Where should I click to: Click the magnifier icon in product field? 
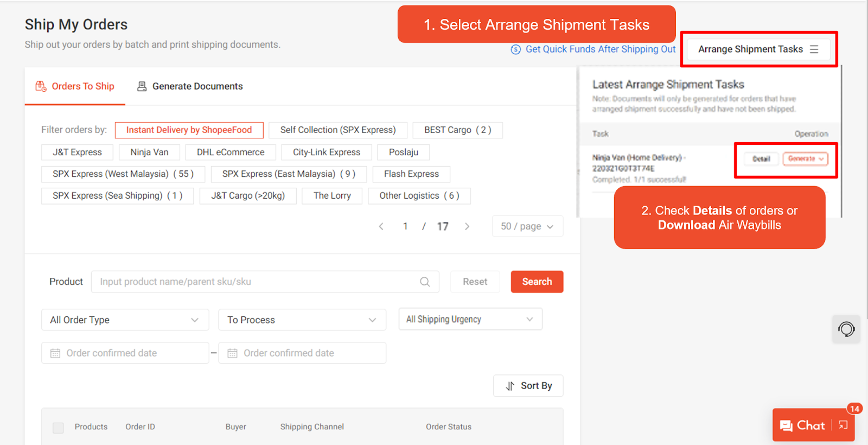tap(425, 282)
